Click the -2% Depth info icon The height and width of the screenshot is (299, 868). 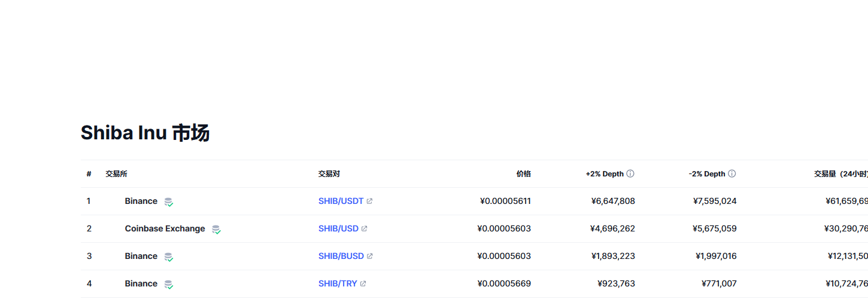tap(732, 174)
